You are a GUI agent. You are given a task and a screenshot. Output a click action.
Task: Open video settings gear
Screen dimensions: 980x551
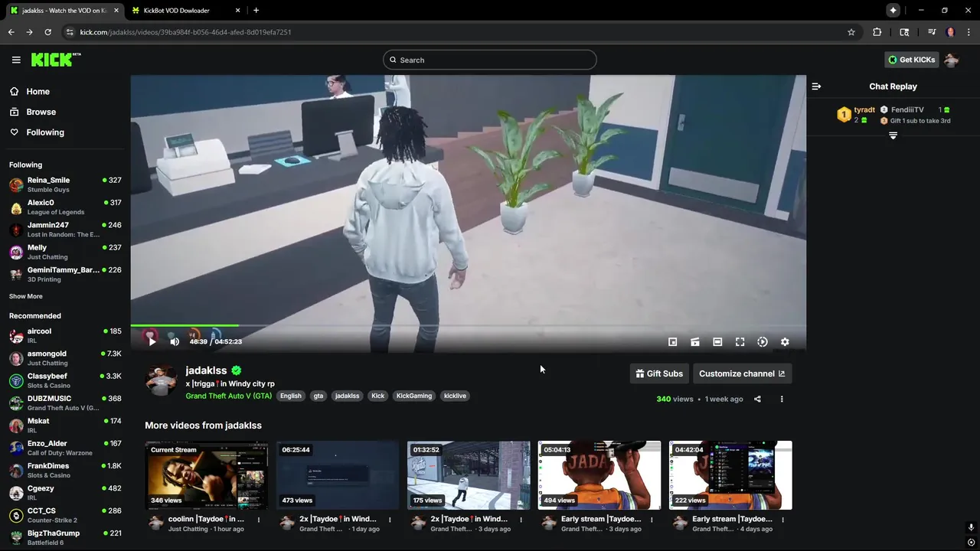785,342
